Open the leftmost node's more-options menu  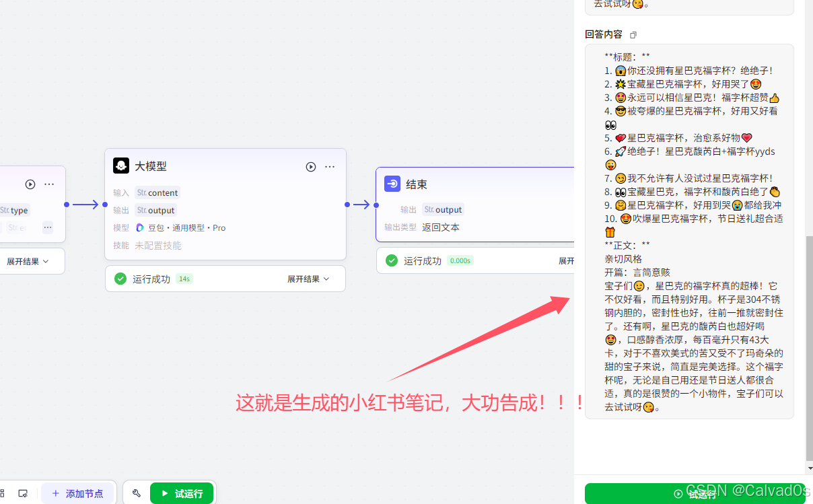tap(49, 184)
